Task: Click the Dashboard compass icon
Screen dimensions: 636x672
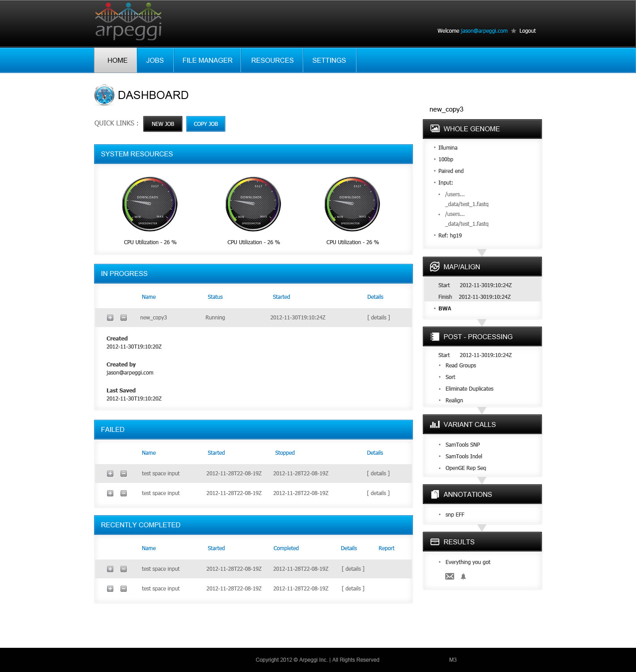Action: pyautogui.click(x=104, y=95)
